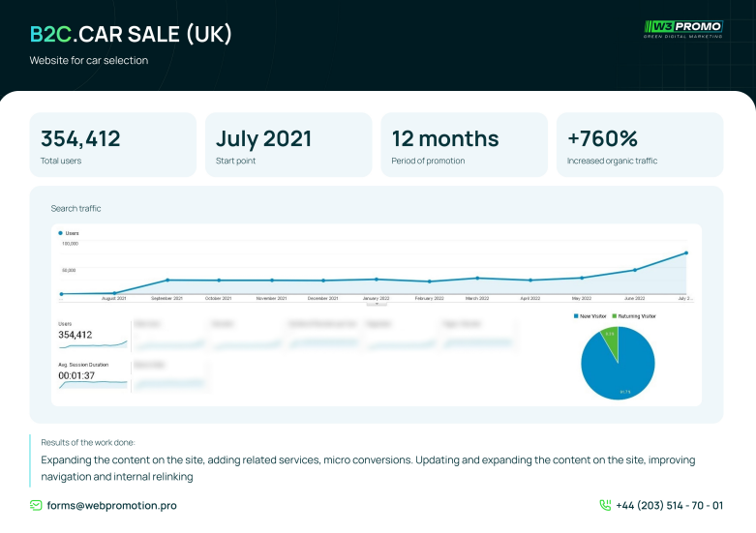Screen dimensions: 756x533
Task: Select the July 2021 Start point card
Action: (x=288, y=144)
